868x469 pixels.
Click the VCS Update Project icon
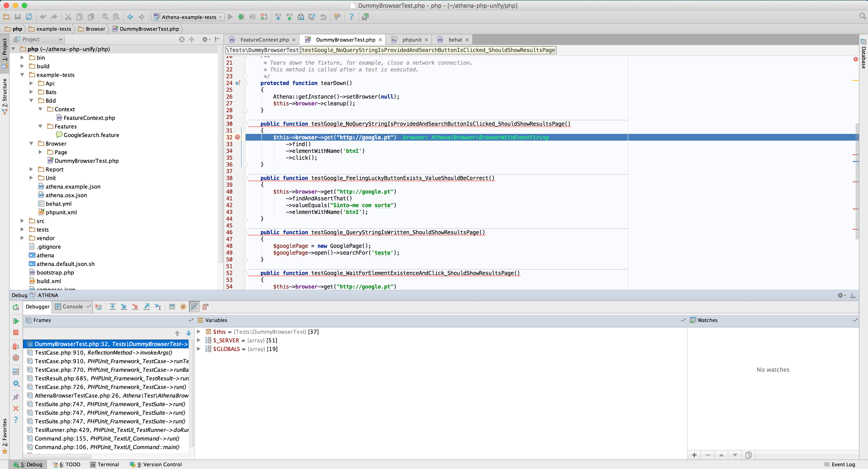(278, 17)
